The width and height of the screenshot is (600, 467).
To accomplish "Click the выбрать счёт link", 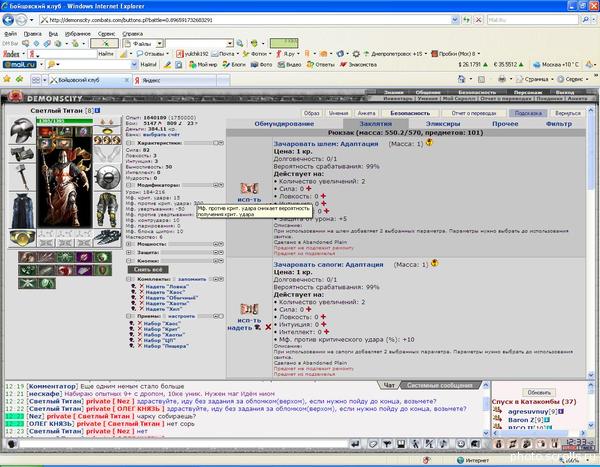I will click(161, 134).
